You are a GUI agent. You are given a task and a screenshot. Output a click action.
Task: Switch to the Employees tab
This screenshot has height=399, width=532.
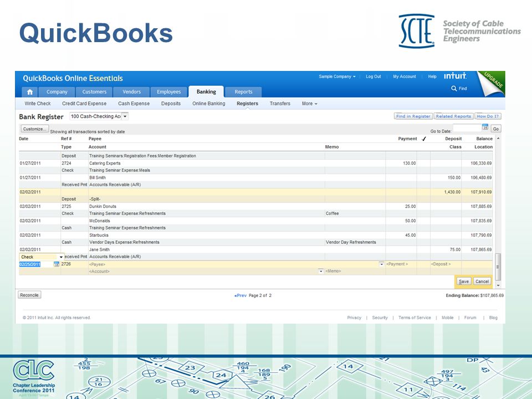[x=168, y=92]
